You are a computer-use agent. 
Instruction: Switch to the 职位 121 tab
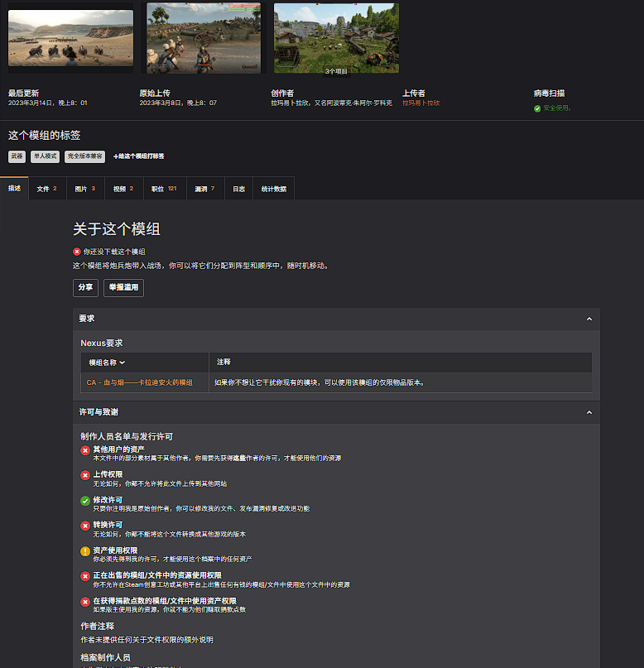pos(165,188)
